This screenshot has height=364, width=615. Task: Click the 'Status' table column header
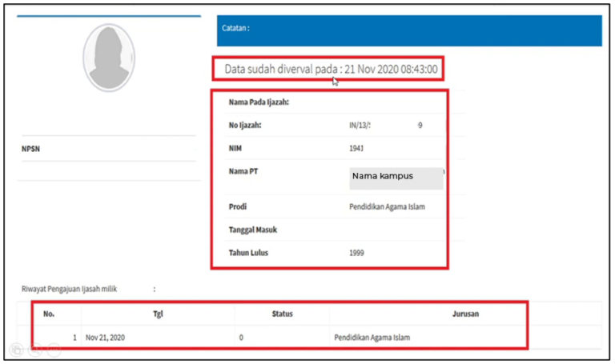click(x=281, y=314)
